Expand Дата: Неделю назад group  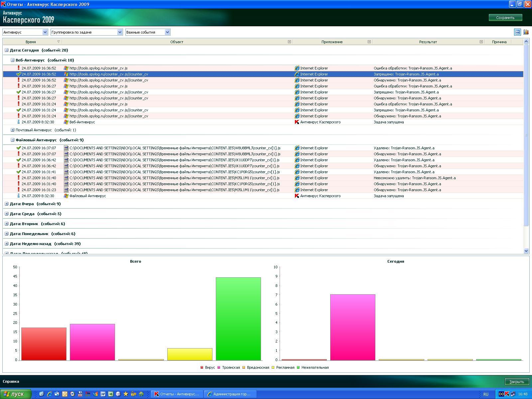coord(6,244)
